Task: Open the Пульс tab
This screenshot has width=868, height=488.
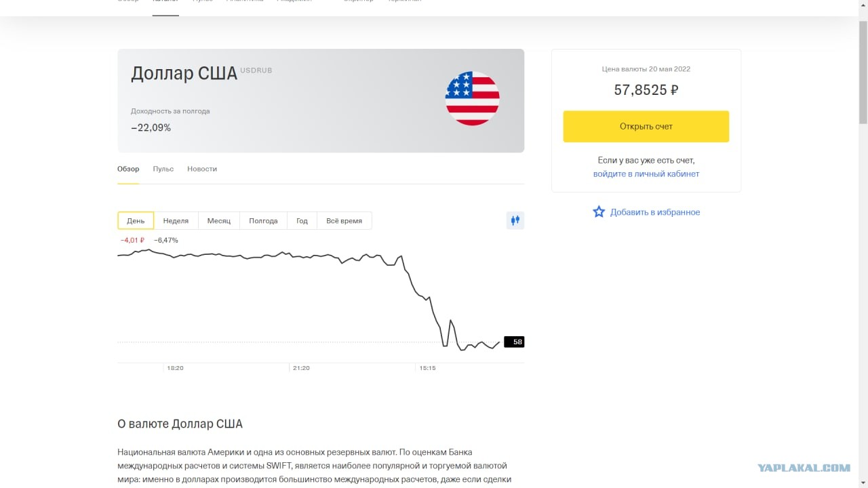Action: [163, 169]
